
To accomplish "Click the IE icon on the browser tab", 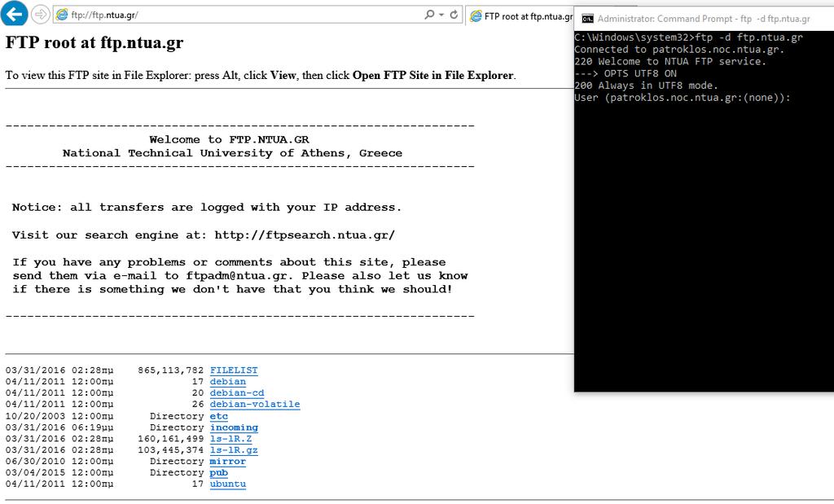I will [476, 16].
